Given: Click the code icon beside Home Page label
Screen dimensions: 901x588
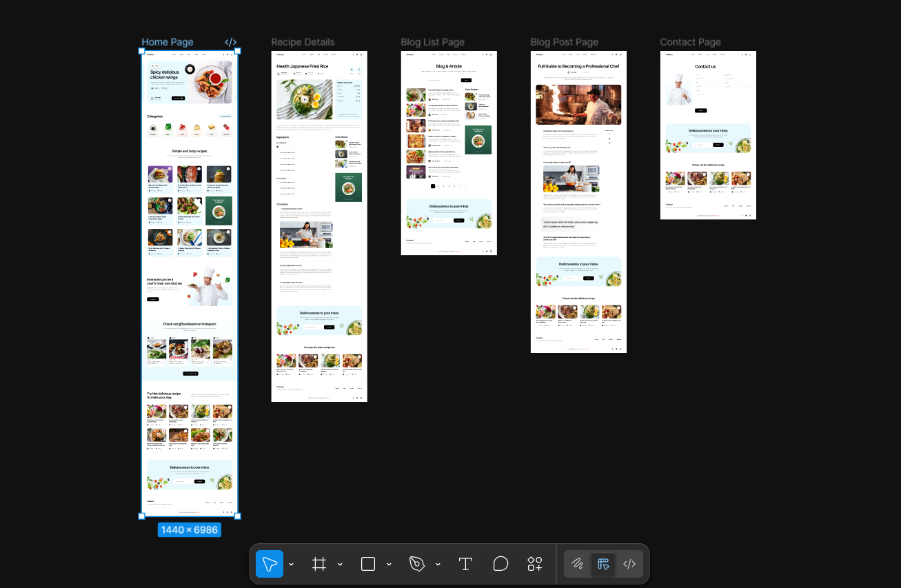Looking at the screenshot, I should coord(231,42).
